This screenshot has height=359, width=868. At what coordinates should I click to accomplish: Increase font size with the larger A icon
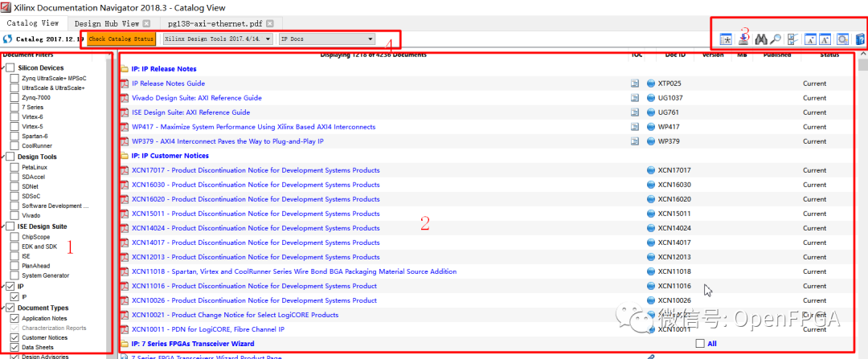point(825,39)
